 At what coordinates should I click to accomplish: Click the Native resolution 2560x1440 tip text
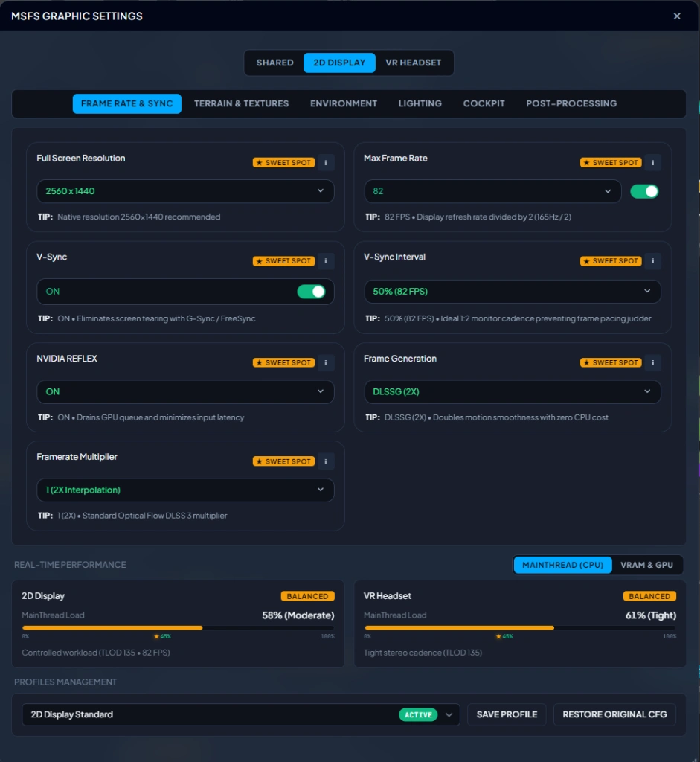click(x=139, y=217)
